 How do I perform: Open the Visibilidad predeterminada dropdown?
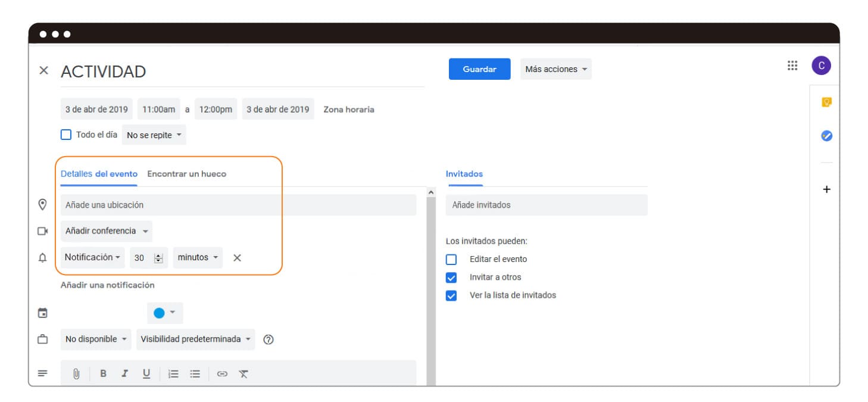click(195, 339)
